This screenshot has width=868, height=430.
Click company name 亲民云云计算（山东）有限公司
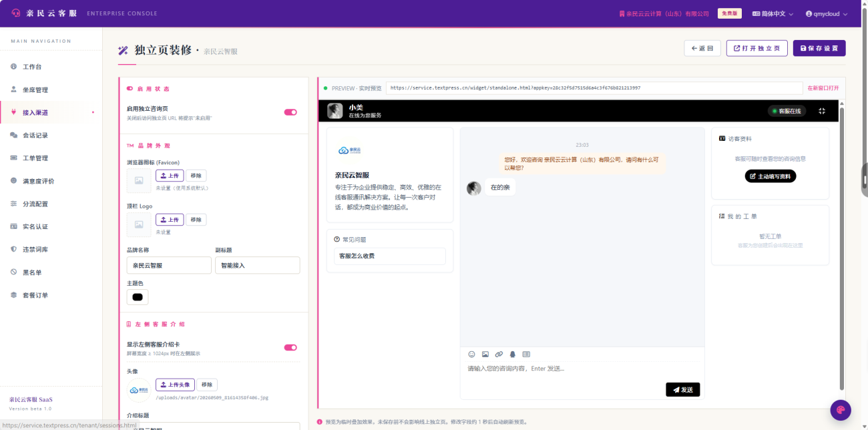664,13
